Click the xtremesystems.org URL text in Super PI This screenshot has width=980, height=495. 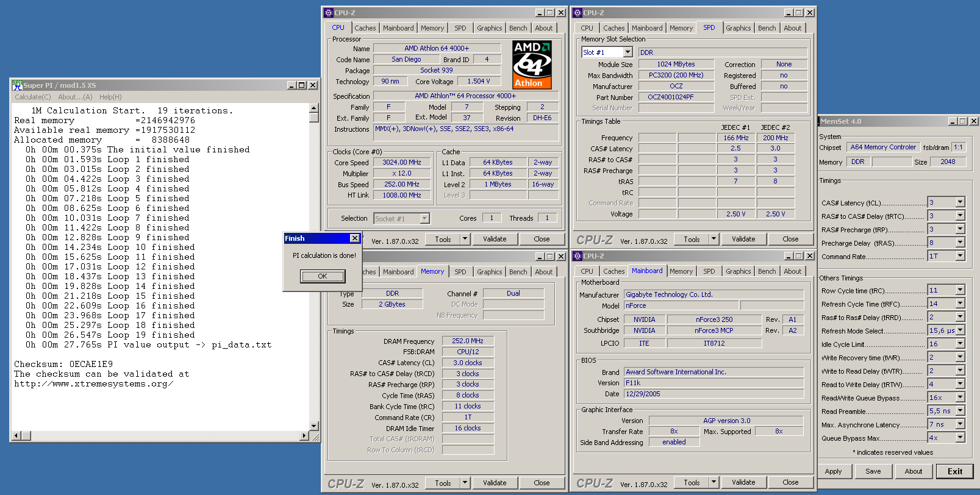point(94,384)
